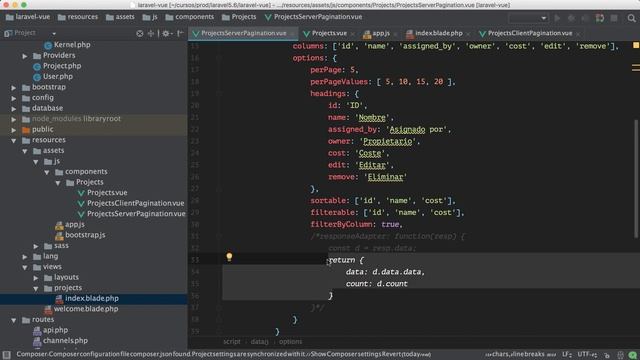Close the Projects.vue tab

point(352,34)
